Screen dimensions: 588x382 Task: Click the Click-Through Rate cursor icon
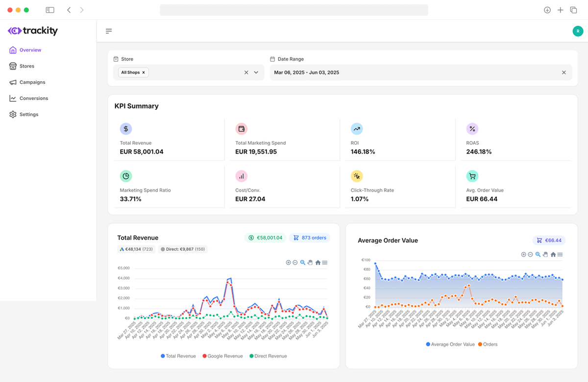pos(357,176)
